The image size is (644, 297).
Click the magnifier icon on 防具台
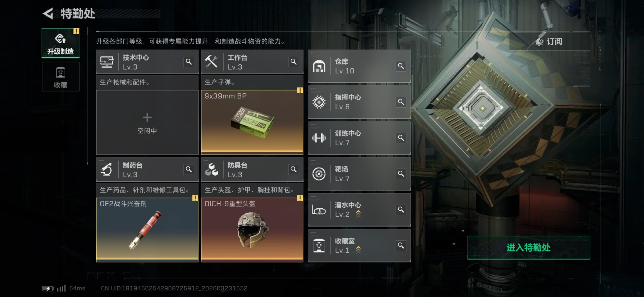293,169
